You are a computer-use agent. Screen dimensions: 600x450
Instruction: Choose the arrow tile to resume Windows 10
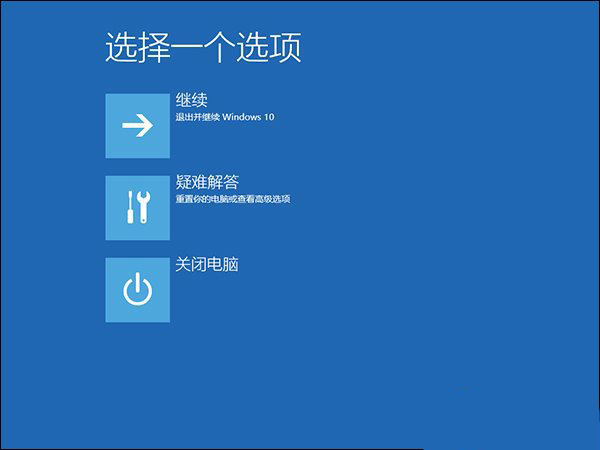[x=137, y=125]
